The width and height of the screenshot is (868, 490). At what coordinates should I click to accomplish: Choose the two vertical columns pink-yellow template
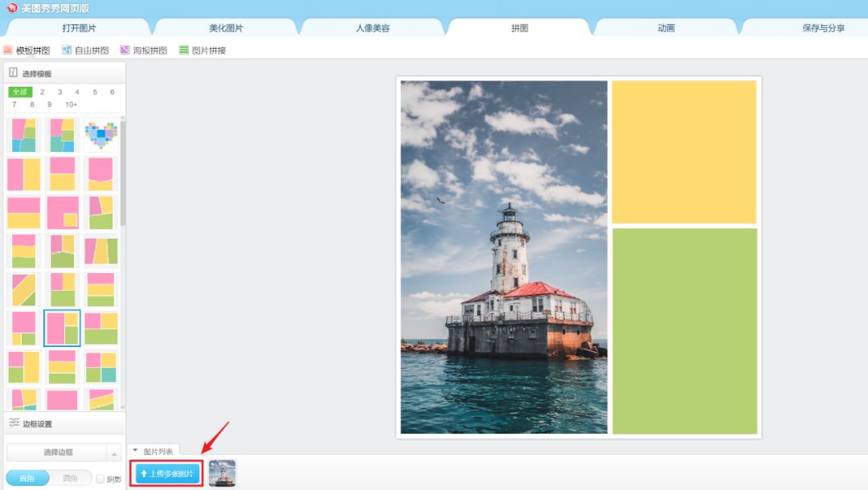pyautogui.click(x=24, y=174)
